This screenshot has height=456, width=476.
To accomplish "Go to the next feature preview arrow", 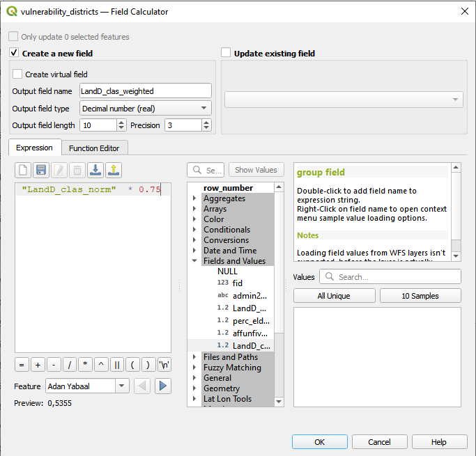I will [163, 386].
